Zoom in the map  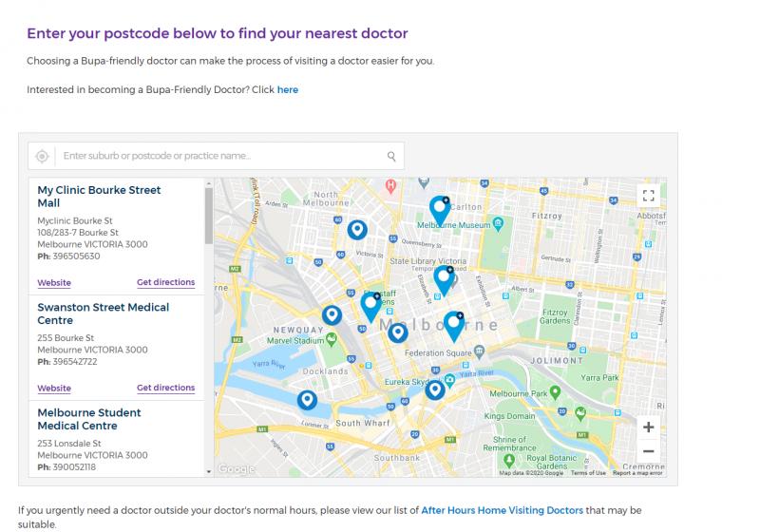pos(648,427)
